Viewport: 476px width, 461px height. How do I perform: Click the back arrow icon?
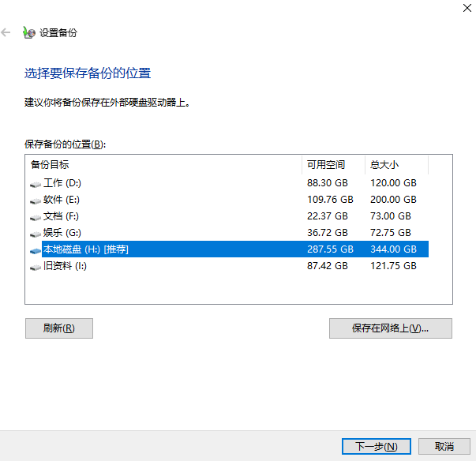[6, 32]
